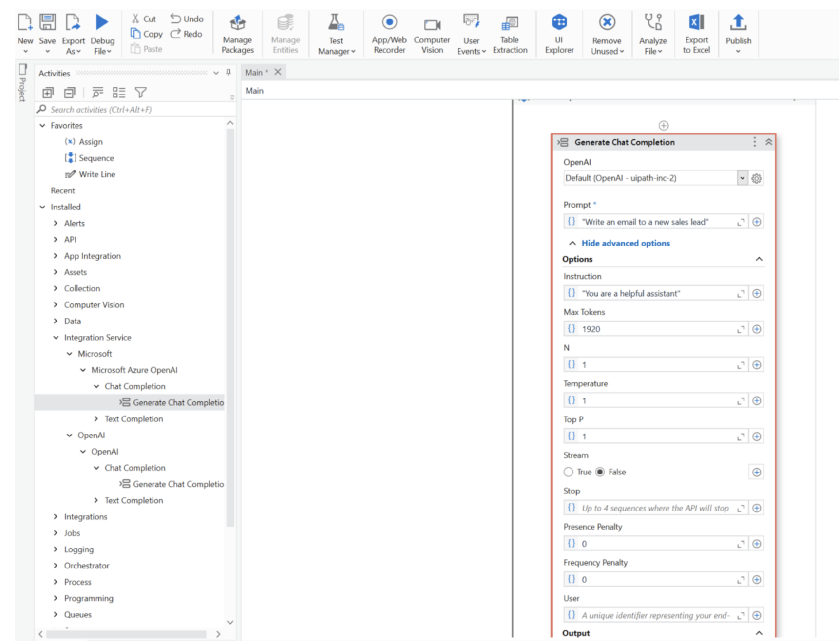
Task: Collapse Integration Service category
Action: click(x=56, y=338)
